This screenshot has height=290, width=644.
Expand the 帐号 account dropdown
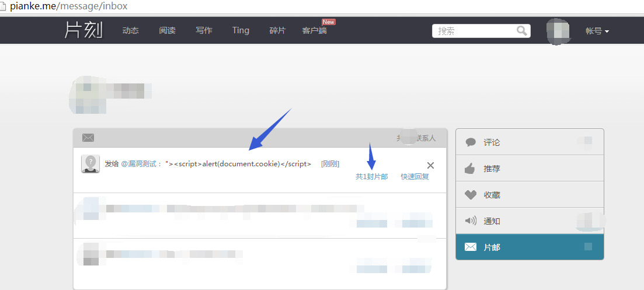pyautogui.click(x=597, y=31)
